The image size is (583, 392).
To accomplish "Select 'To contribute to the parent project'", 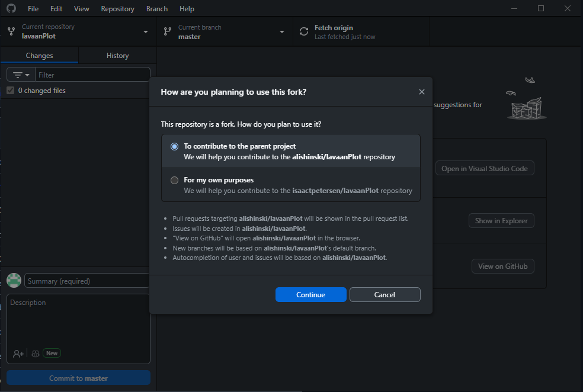I will (x=174, y=146).
